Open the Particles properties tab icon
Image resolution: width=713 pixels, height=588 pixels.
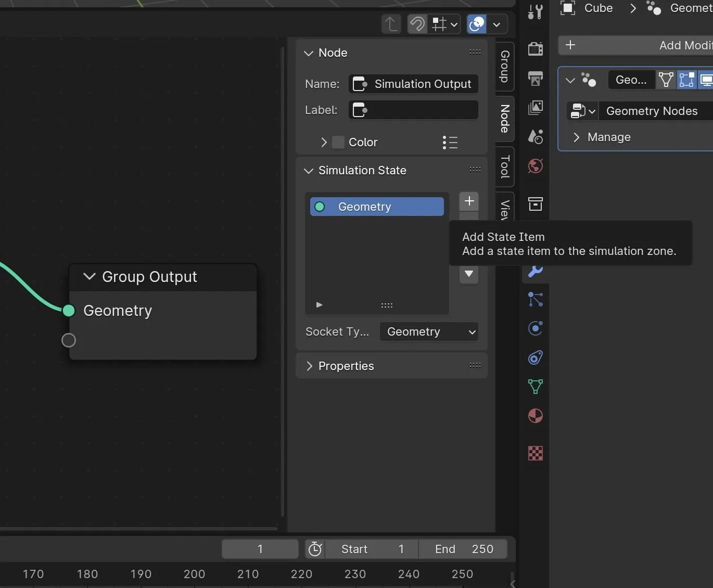[x=536, y=299]
